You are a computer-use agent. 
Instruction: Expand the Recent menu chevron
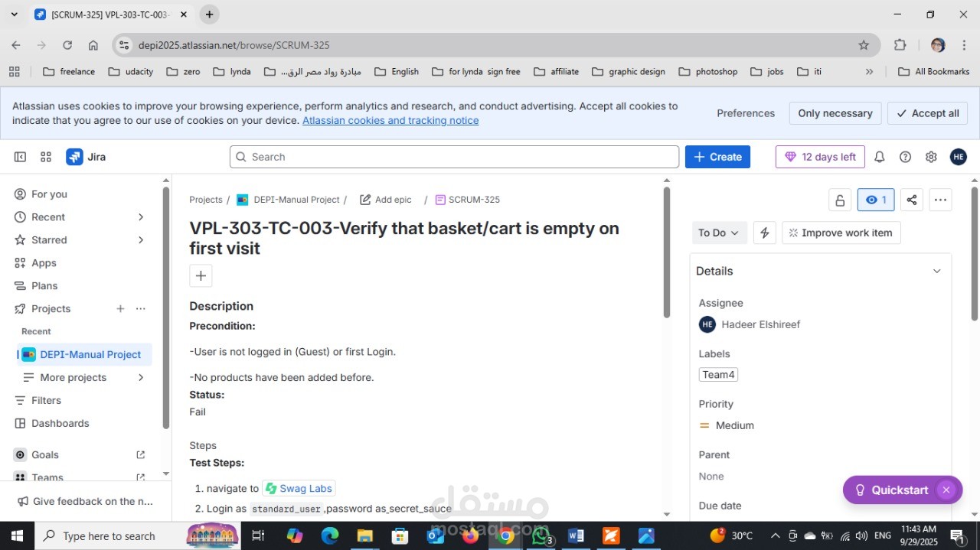coord(141,216)
